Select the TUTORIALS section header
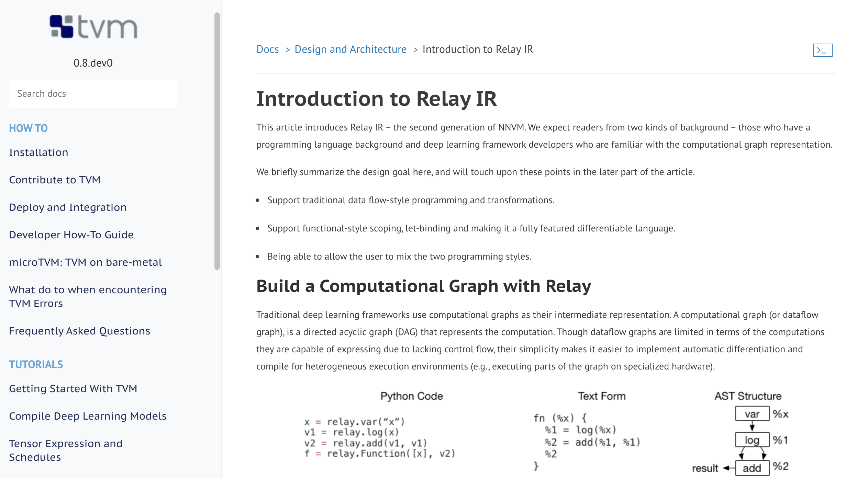 [x=36, y=364]
